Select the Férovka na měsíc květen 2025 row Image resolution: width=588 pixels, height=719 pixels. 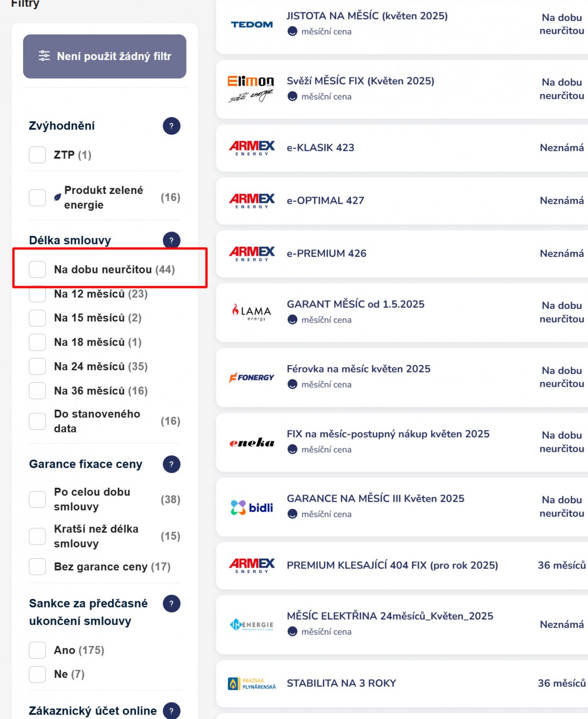click(402, 377)
